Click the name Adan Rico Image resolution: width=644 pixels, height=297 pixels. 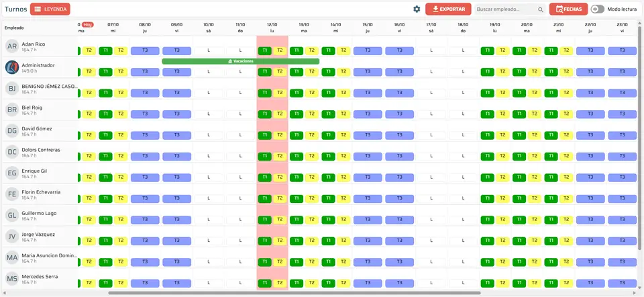coord(34,44)
